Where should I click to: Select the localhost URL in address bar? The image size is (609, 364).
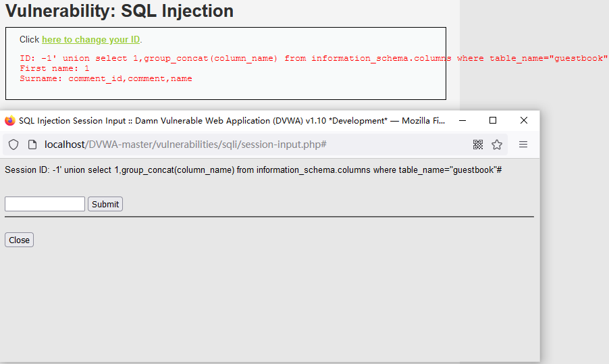click(185, 145)
